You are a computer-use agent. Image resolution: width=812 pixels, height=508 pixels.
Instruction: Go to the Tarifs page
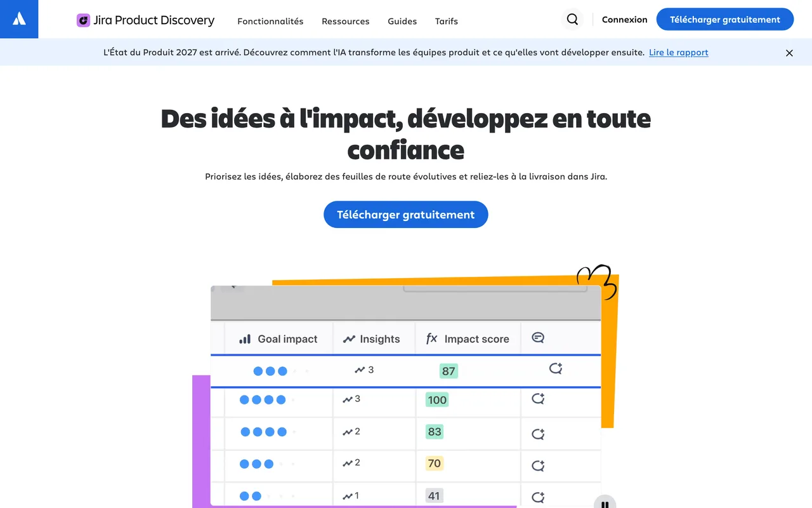coord(447,21)
